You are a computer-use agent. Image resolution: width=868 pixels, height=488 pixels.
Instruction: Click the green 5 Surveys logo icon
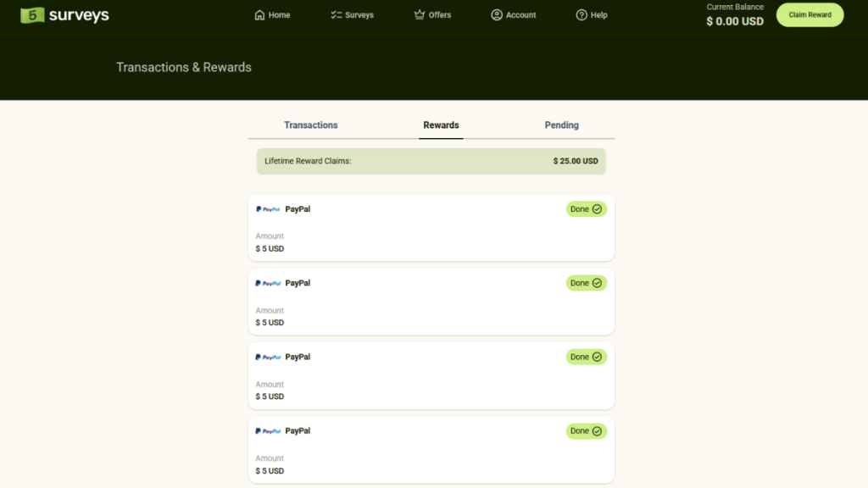[32, 15]
